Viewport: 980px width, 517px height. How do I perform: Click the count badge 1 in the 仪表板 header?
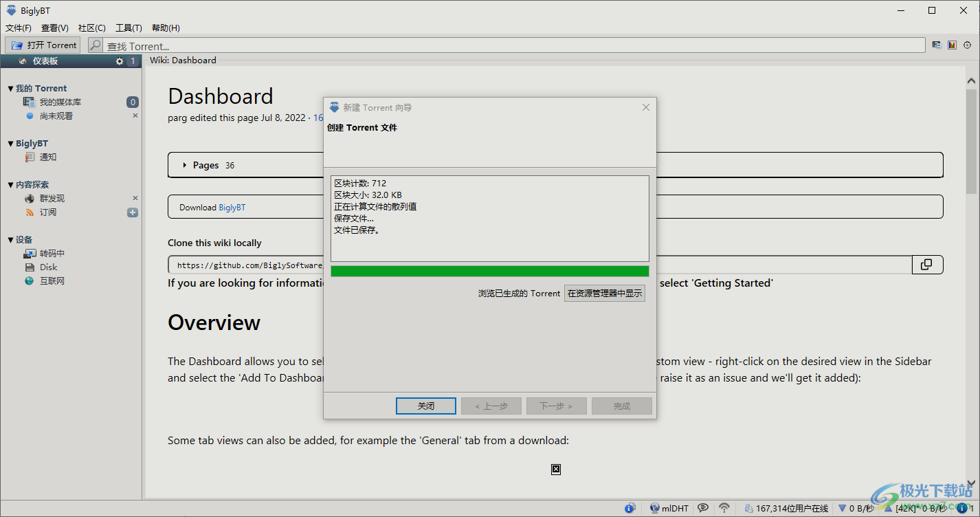pos(133,61)
